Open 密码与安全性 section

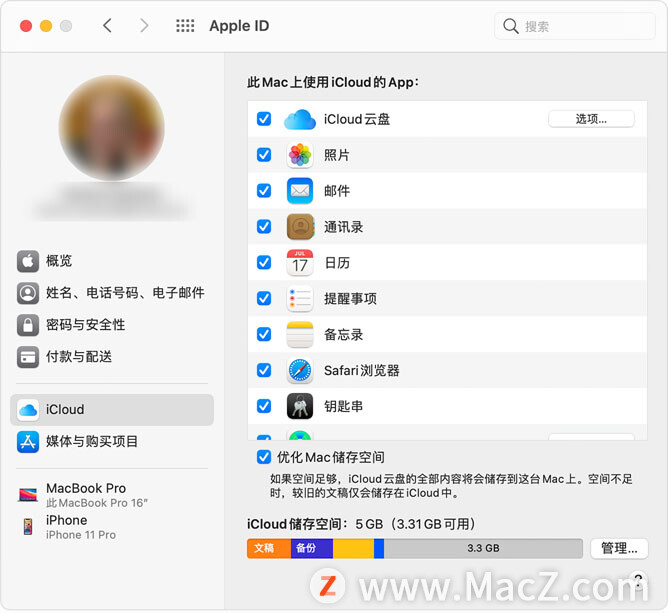112,325
